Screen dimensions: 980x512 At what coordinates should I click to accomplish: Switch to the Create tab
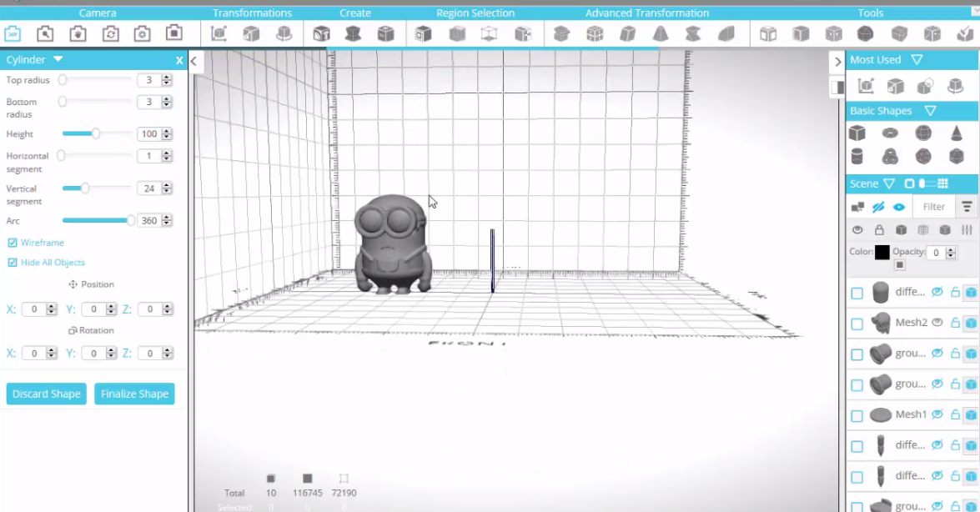tap(355, 13)
